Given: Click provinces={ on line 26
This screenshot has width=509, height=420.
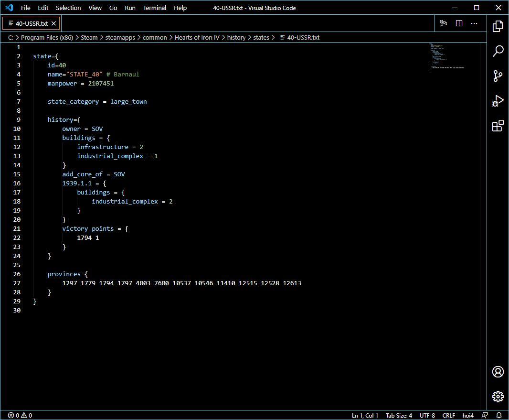Looking at the screenshot, I should pyautogui.click(x=68, y=274).
